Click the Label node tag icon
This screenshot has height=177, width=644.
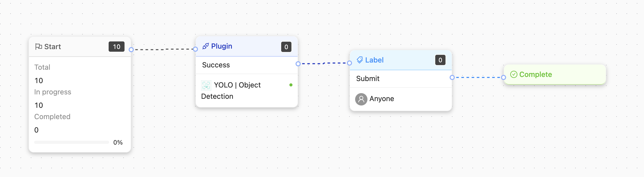tap(360, 60)
